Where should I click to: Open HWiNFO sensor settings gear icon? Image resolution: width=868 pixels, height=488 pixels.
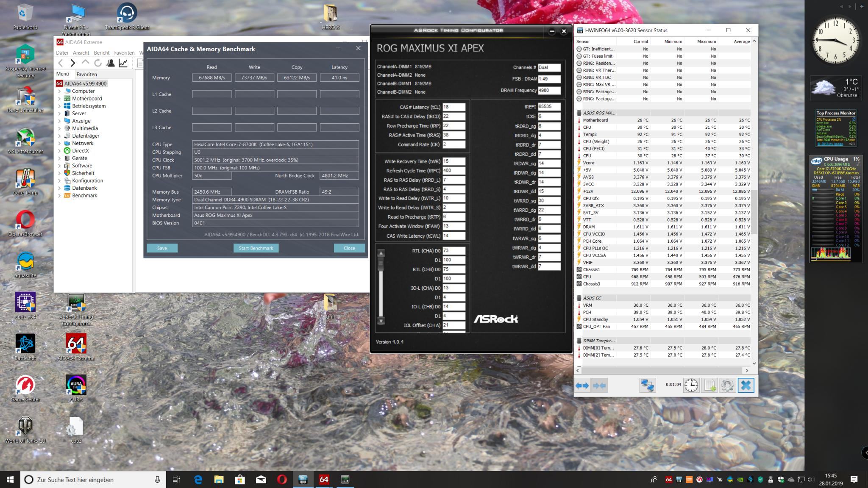pos(727,385)
